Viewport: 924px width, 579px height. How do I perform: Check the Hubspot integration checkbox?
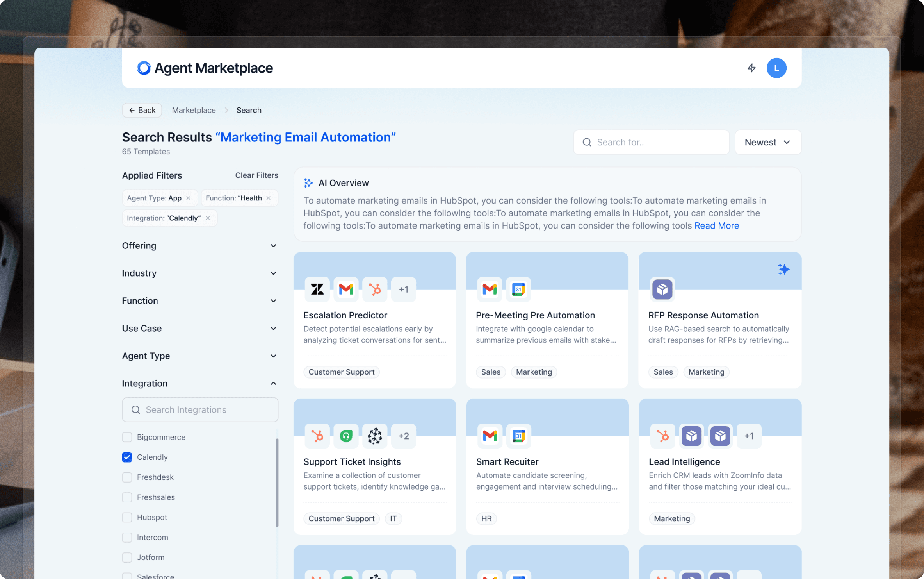pyautogui.click(x=127, y=517)
